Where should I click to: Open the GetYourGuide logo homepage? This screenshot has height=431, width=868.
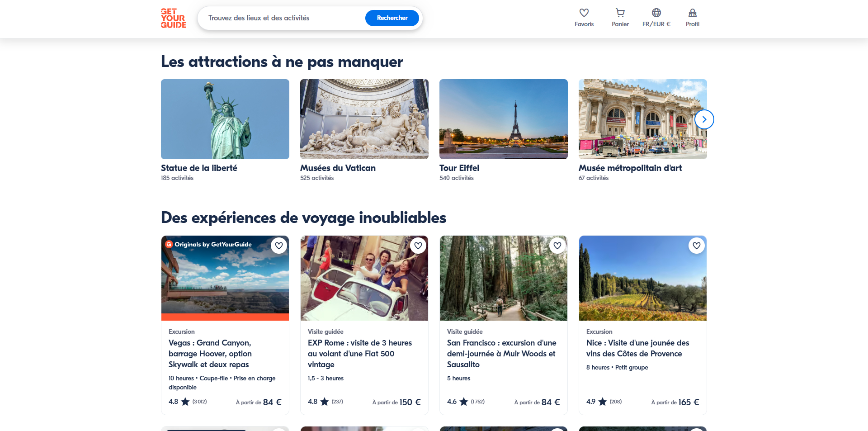point(174,18)
